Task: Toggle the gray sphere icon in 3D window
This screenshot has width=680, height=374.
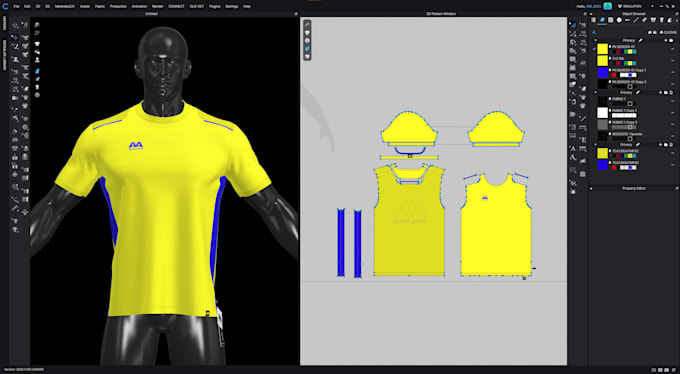Action: click(37, 95)
